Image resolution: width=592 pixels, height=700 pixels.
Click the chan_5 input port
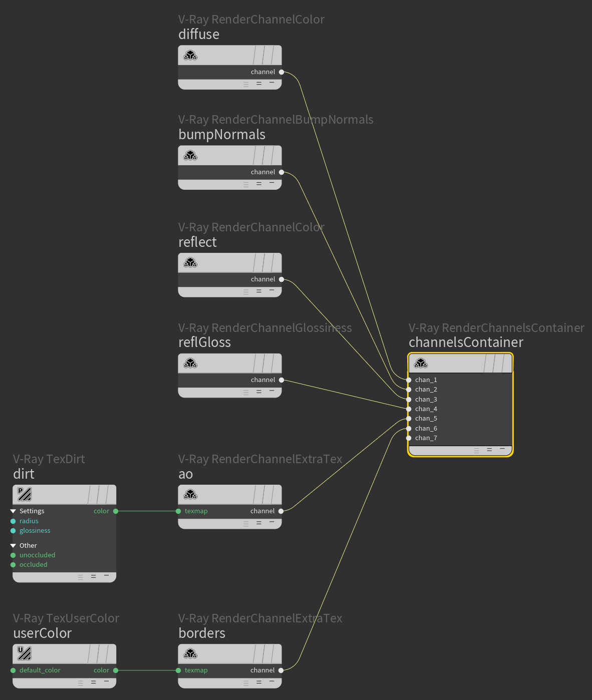(x=409, y=419)
